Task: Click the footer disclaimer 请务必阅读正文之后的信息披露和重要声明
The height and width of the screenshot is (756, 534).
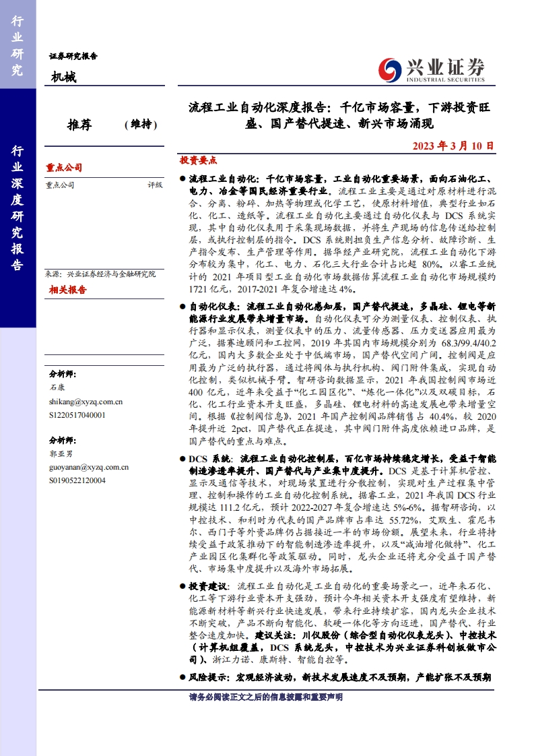Action: point(266,697)
